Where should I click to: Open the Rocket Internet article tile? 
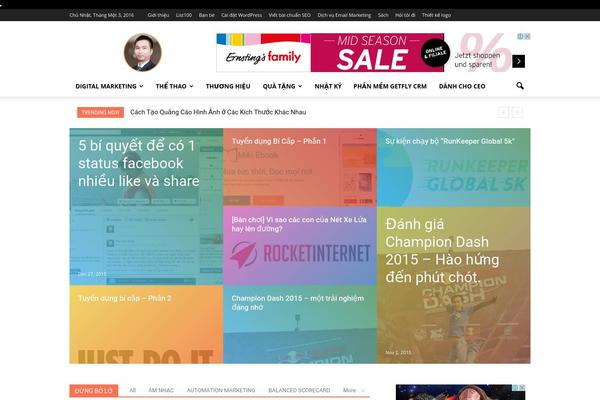pyautogui.click(x=300, y=246)
